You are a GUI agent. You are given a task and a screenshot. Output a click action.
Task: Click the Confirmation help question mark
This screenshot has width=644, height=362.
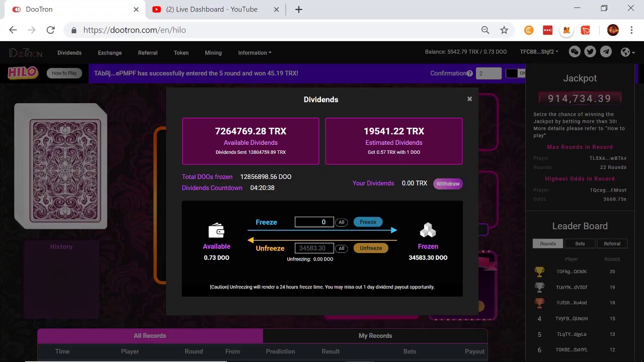coord(469,73)
